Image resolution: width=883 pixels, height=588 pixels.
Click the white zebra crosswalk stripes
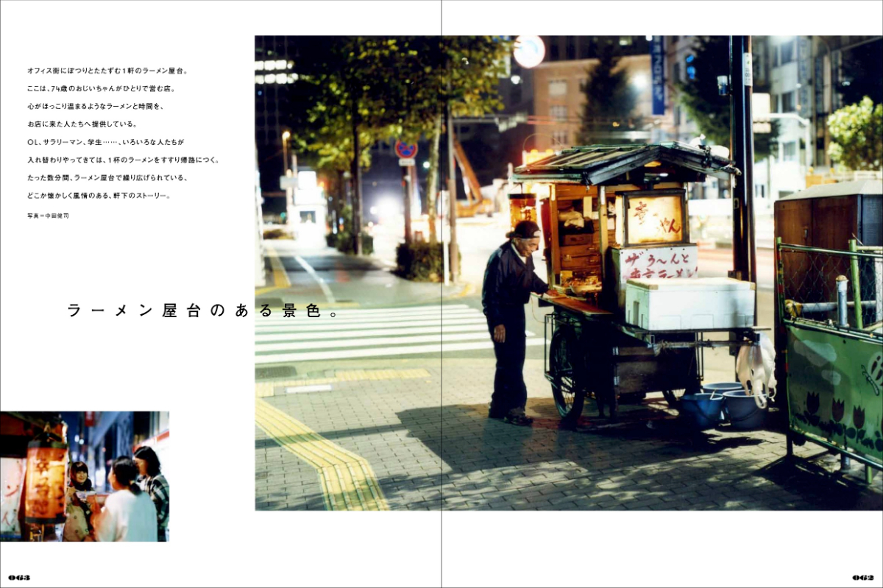pos(368,333)
